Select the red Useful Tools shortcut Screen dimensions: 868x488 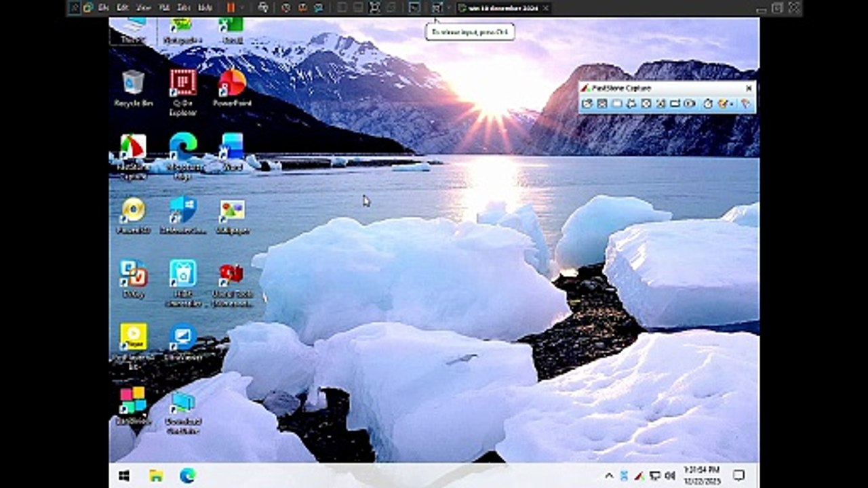pos(232,283)
